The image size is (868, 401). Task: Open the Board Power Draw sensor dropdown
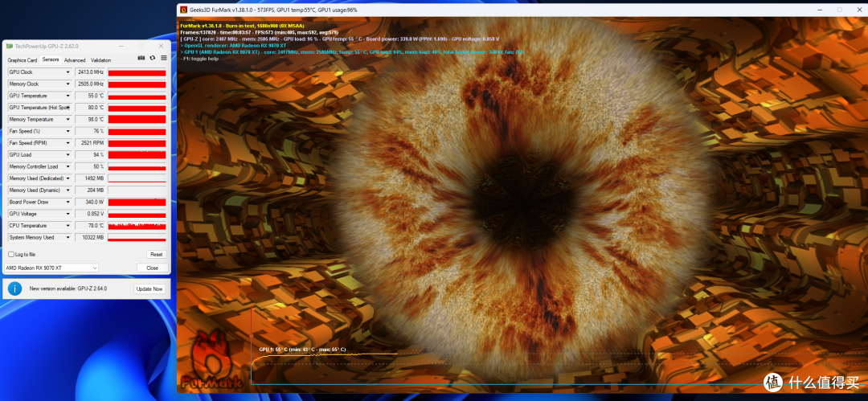68,202
